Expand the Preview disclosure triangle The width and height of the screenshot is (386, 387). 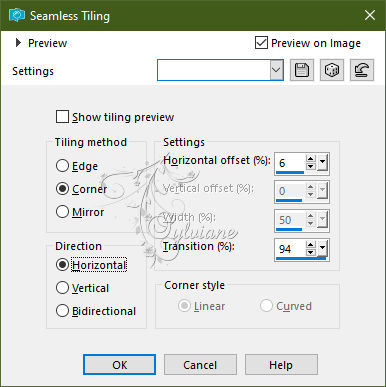pos(18,43)
